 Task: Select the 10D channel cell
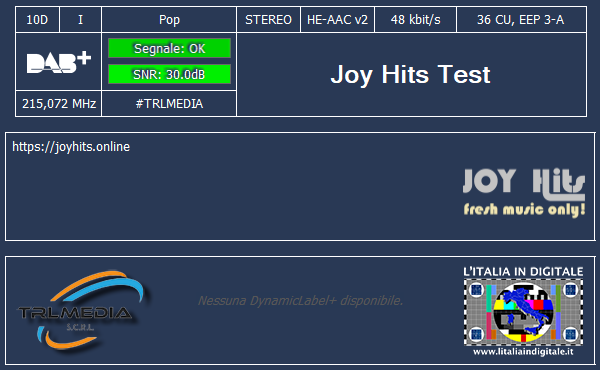37,20
